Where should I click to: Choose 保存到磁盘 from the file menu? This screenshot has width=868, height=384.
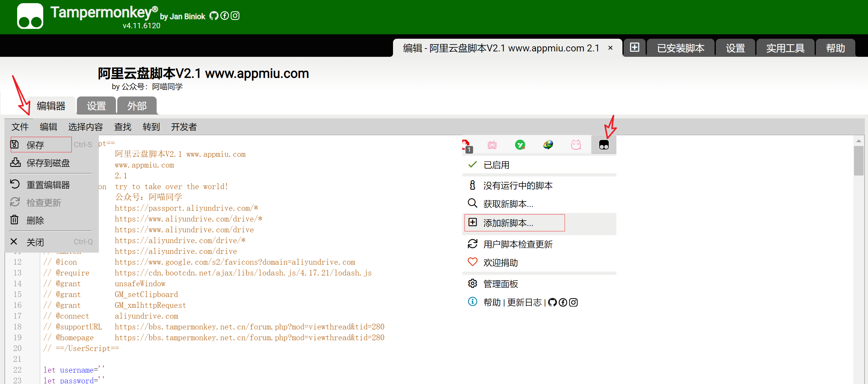pos(51,163)
